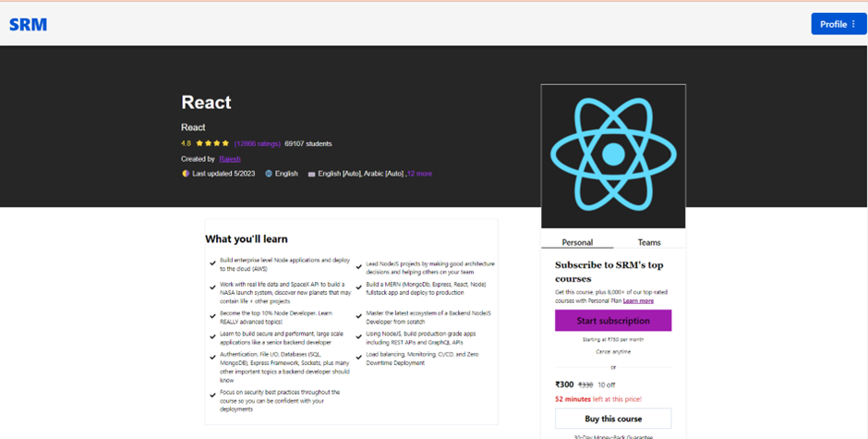Click the '52 minutes left at this price!' text

coord(598,398)
